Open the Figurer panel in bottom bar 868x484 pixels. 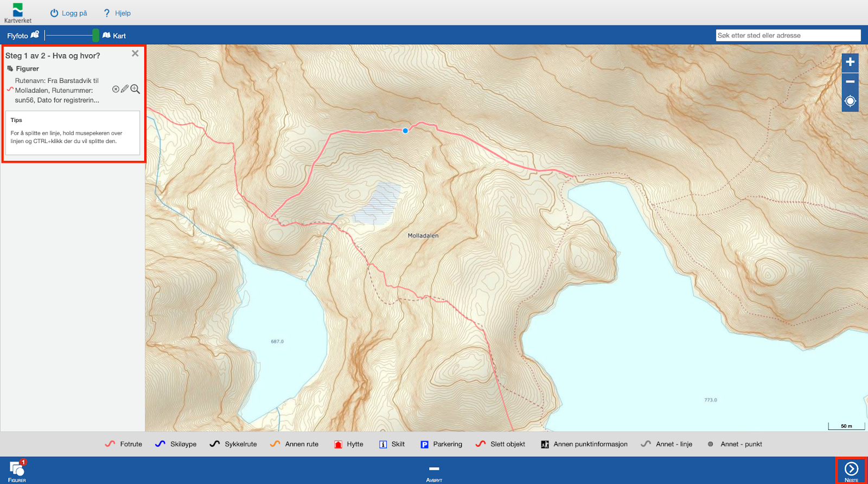(x=17, y=470)
